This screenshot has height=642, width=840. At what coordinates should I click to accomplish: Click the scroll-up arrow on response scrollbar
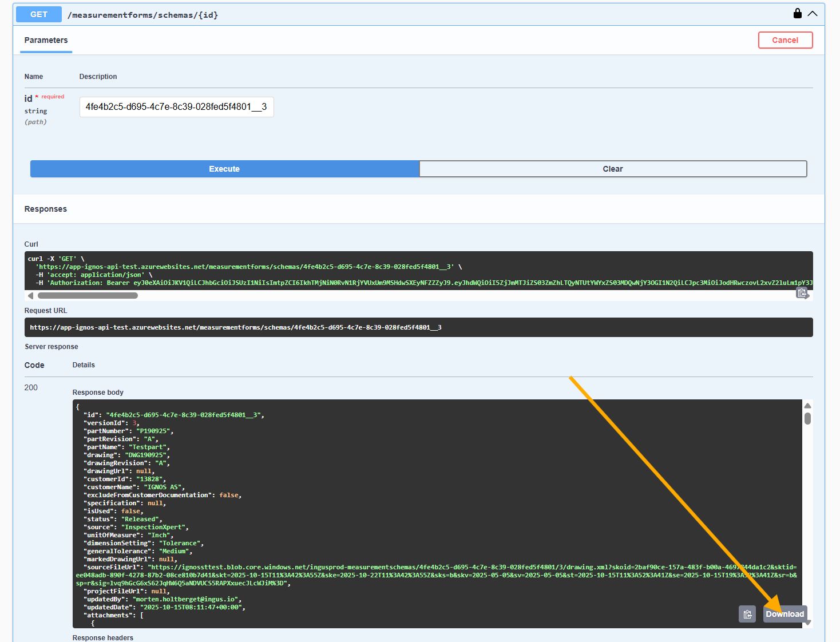point(807,405)
